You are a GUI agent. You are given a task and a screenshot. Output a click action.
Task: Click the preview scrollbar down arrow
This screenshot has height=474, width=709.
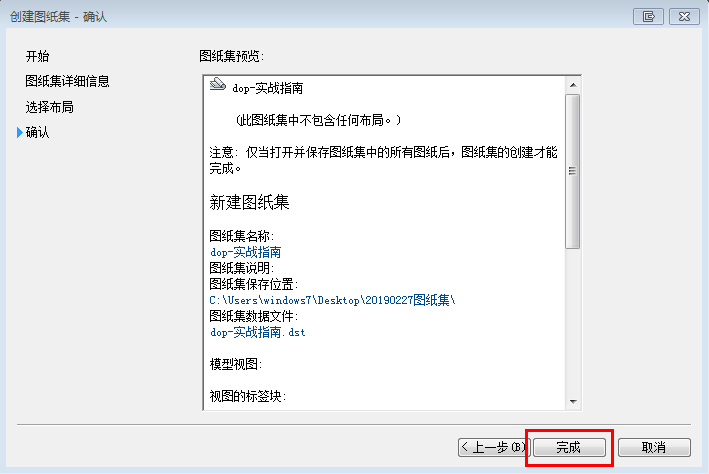click(x=573, y=402)
